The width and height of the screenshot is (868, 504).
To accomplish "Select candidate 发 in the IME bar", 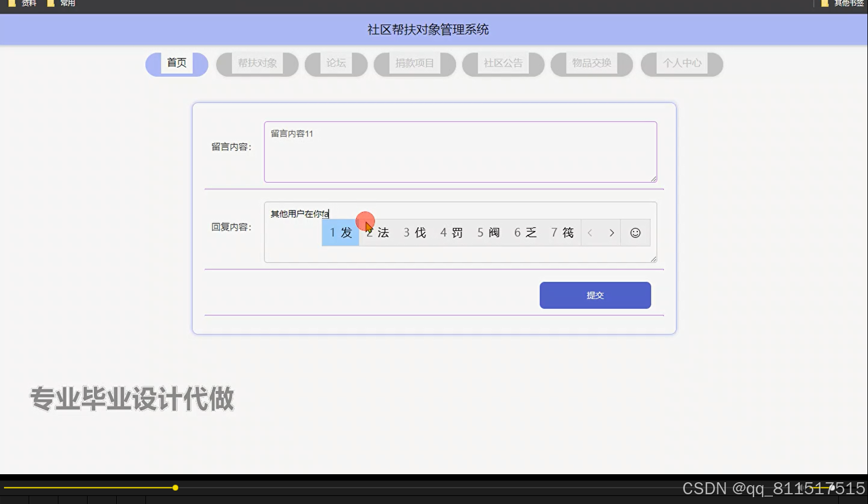I will [340, 233].
